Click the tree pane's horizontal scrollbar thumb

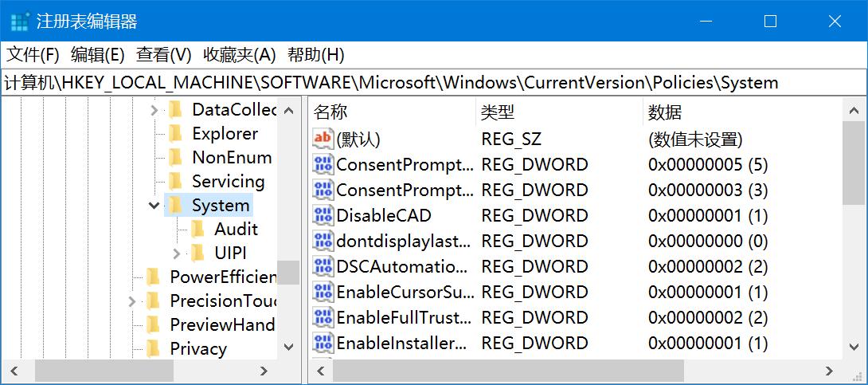click(104, 371)
